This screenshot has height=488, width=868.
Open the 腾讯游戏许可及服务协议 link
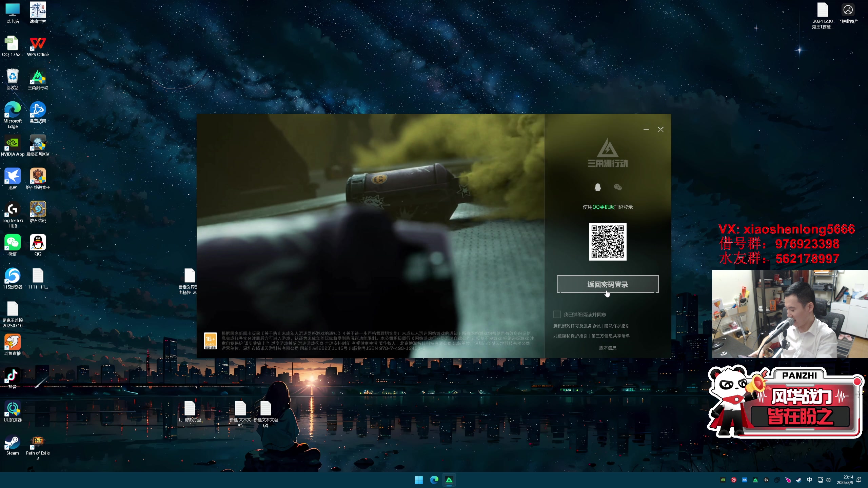577,326
